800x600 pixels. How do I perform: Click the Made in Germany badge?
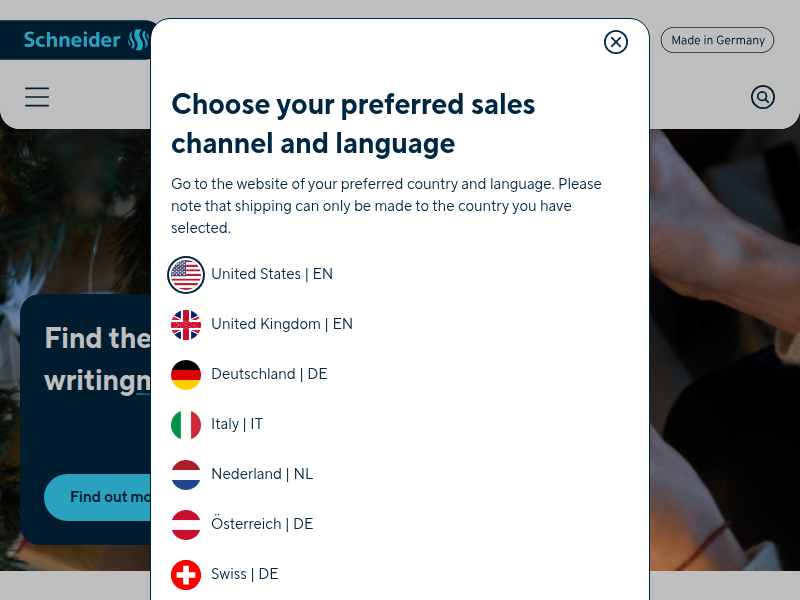pos(717,40)
